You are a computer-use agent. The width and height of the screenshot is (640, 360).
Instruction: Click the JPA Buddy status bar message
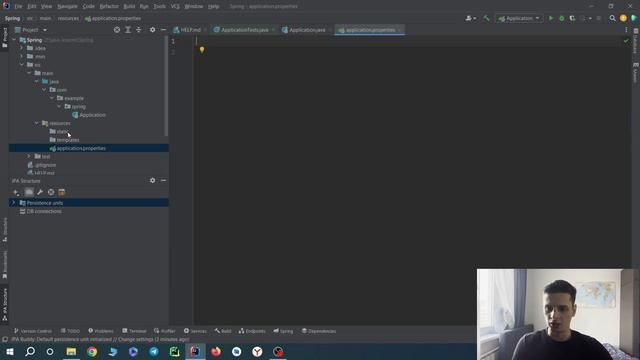[100, 340]
